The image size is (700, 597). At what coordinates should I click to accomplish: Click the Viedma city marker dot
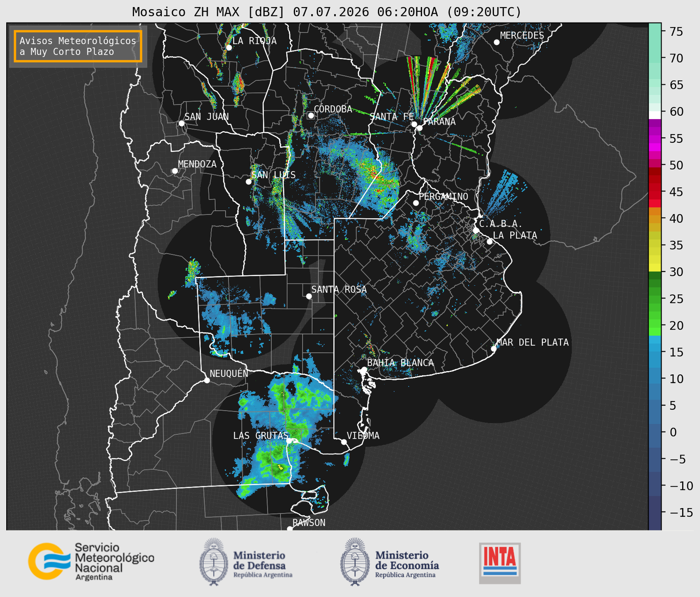[x=344, y=442]
